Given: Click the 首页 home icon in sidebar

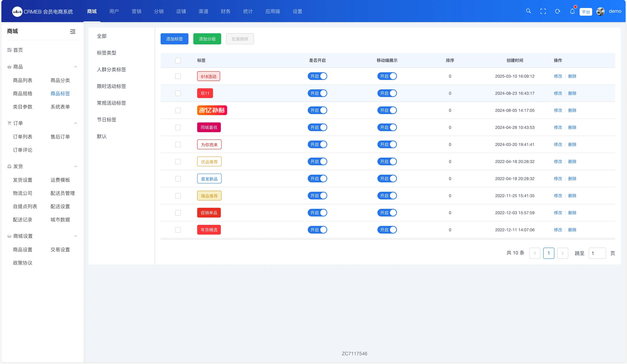Looking at the screenshot, I should pyautogui.click(x=9, y=50).
